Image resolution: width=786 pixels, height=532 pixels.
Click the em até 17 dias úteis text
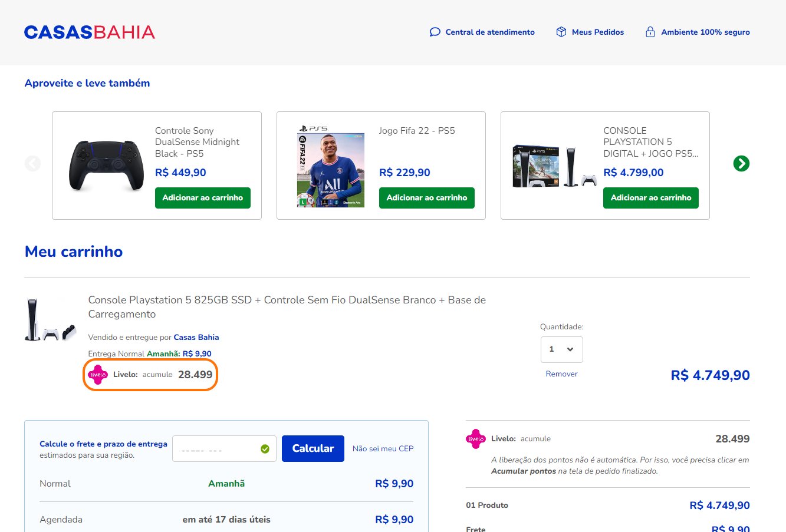click(226, 520)
